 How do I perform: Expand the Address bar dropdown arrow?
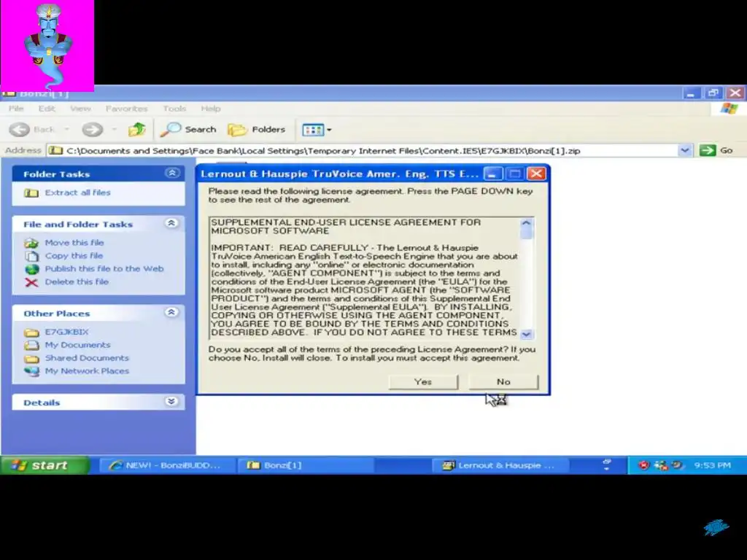coord(684,150)
